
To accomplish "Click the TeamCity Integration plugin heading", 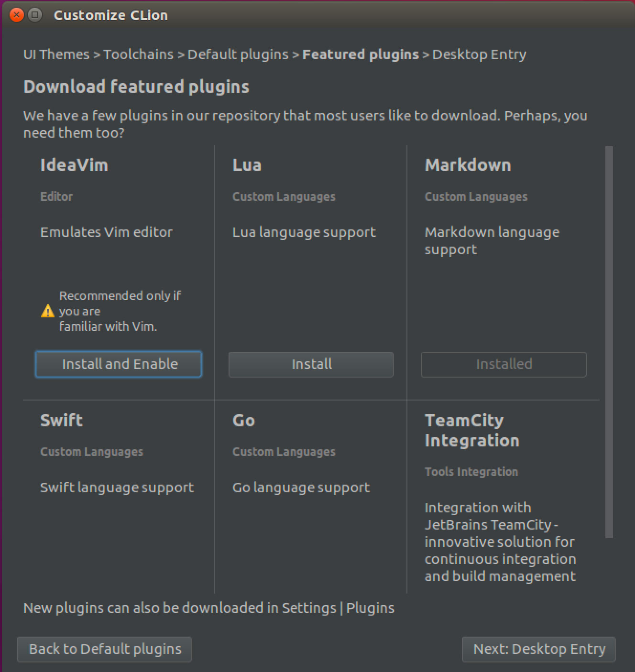I will (x=472, y=430).
